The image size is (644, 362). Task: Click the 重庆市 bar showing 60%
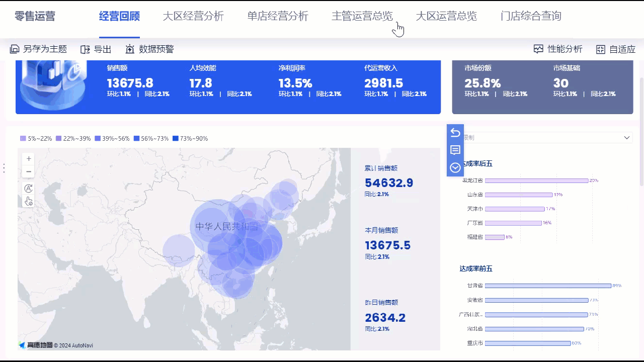pyautogui.click(x=528, y=343)
